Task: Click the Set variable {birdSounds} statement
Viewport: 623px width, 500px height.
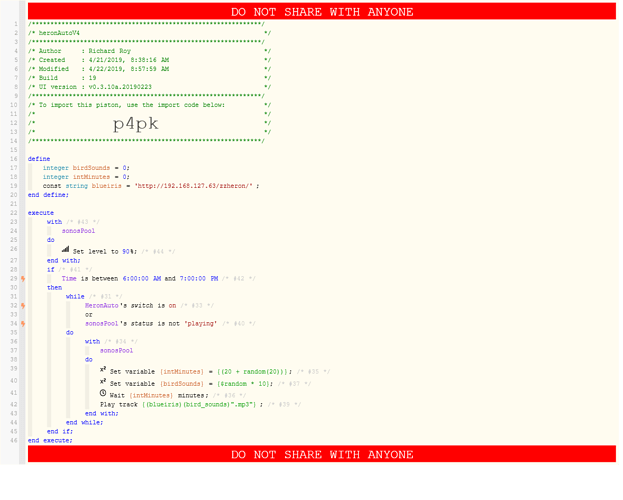Action: pos(191,384)
